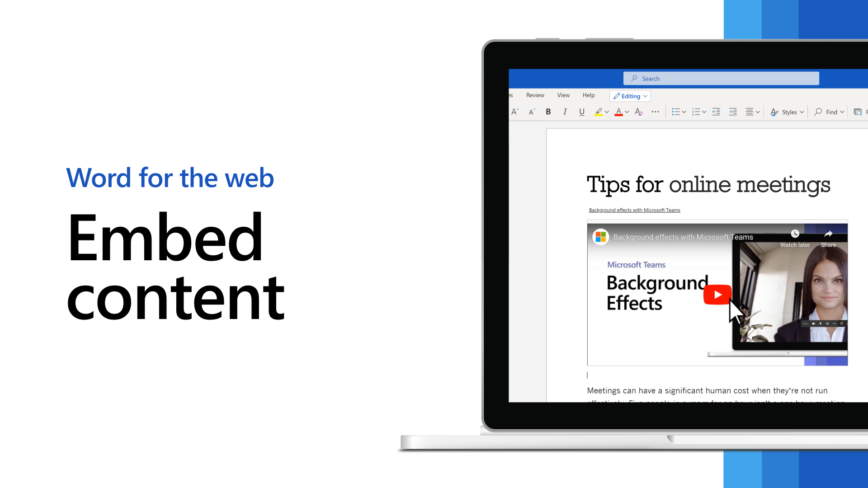This screenshot has width=868, height=488.
Task: Click the Underline formatting icon
Action: tap(582, 112)
